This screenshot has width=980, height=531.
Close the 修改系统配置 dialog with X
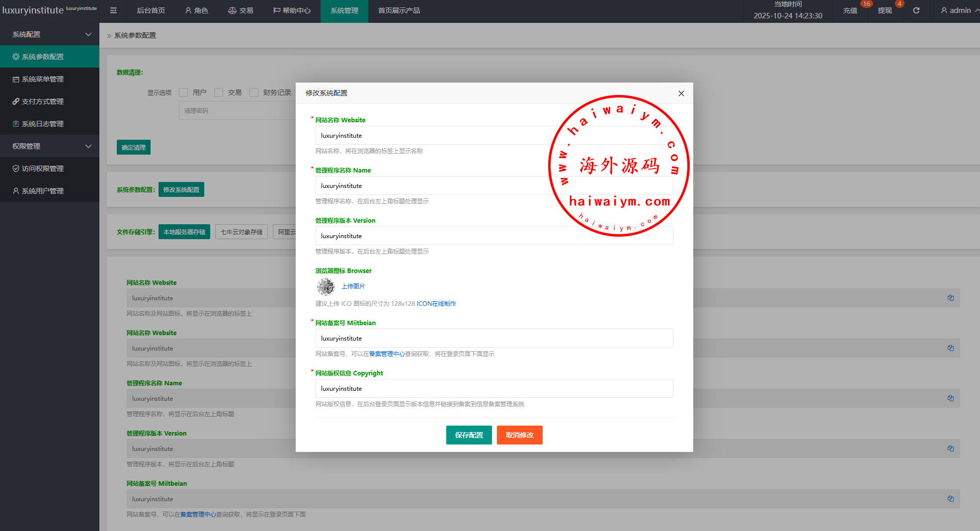[x=681, y=93]
